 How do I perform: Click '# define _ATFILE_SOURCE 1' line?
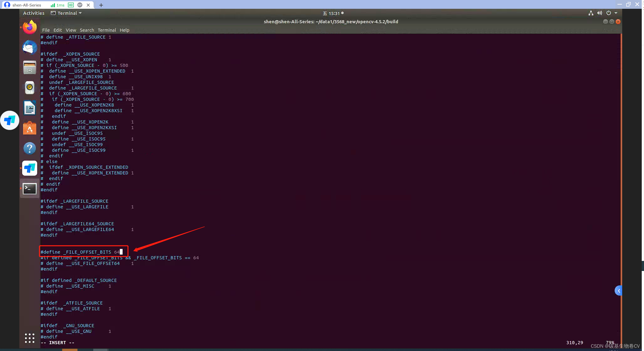click(76, 37)
